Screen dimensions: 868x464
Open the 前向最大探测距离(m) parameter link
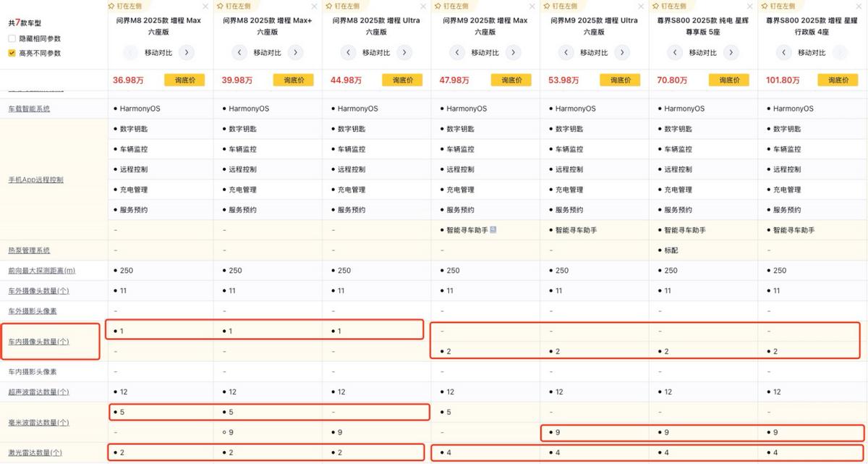tap(41, 271)
